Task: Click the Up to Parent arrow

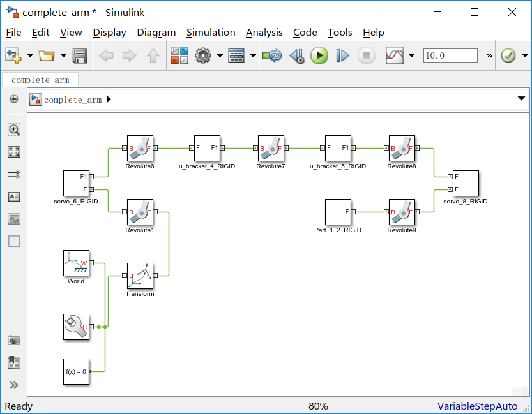Action: (153, 55)
